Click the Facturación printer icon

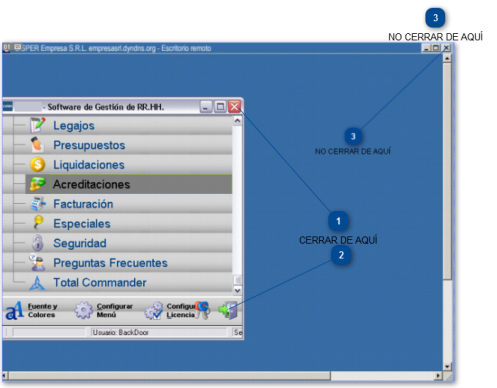(x=38, y=204)
